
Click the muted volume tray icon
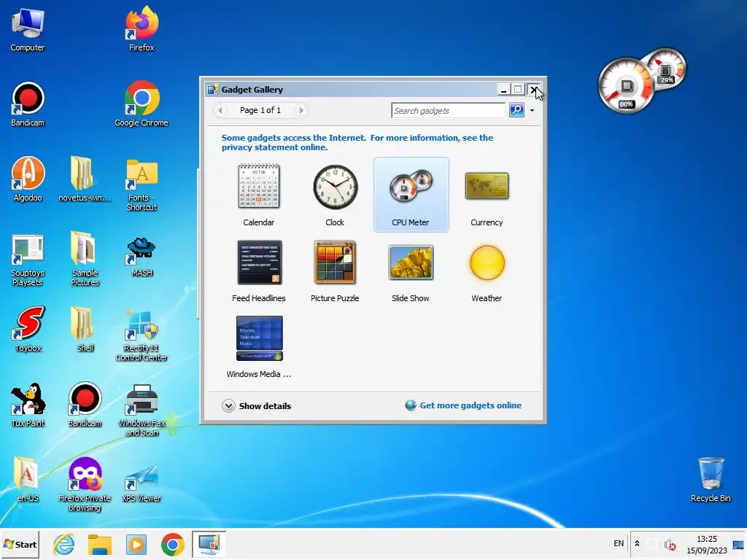670,544
